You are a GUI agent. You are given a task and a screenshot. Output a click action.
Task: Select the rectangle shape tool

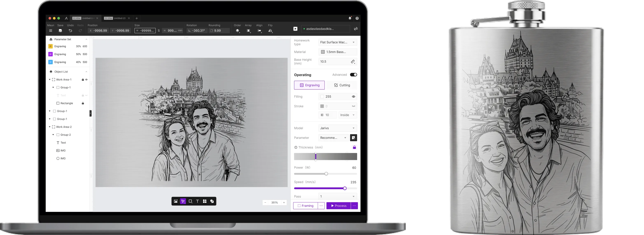(190, 201)
